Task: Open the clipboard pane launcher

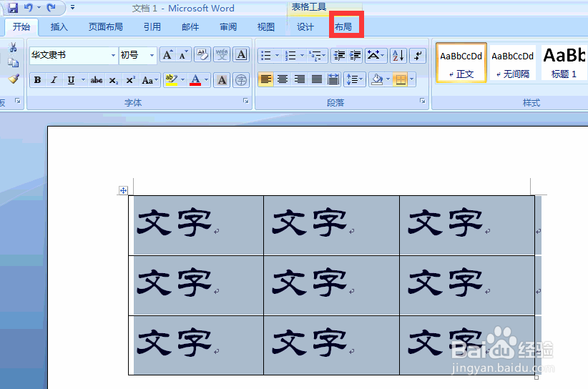Action: point(18,101)
